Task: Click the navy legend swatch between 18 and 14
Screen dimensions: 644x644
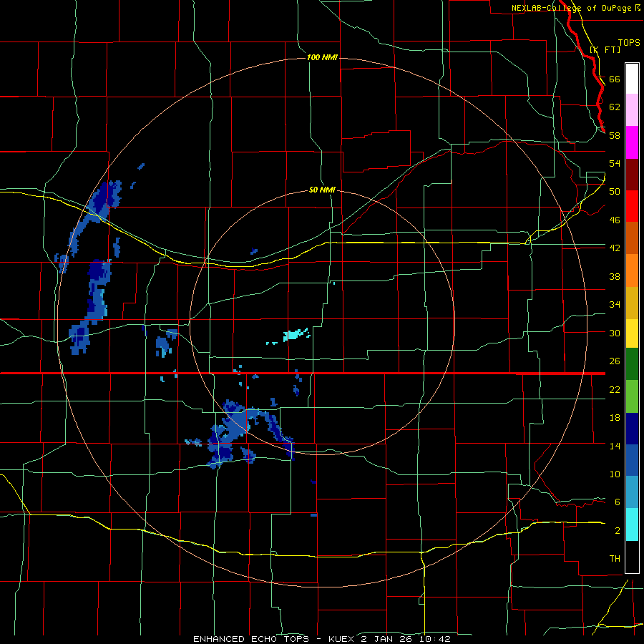Action: pos(632,429)
